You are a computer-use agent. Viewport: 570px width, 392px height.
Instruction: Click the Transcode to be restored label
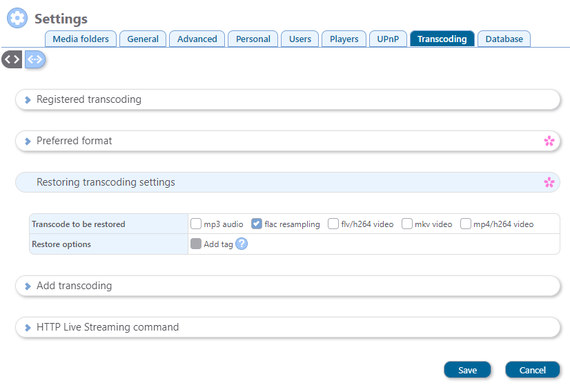(x=79, y=224)
